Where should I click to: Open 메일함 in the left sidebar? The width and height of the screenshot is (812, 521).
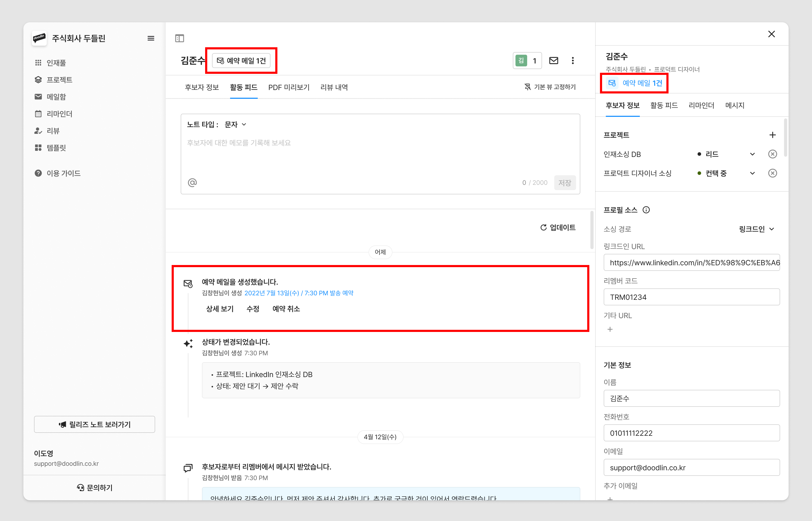tap(56, 97)
